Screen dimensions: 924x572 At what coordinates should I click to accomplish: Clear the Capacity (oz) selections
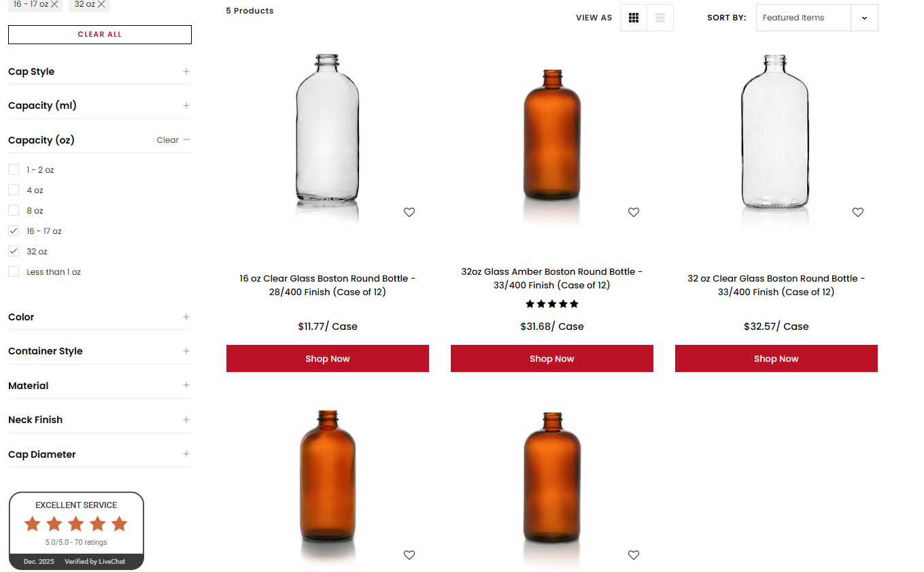pos(167,140)
